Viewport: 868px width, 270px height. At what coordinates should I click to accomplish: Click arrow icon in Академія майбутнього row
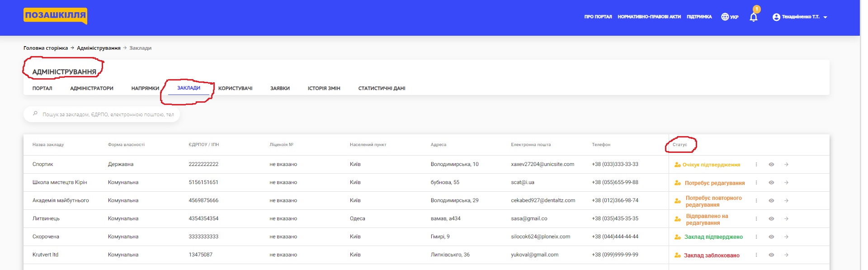[787, 201]
